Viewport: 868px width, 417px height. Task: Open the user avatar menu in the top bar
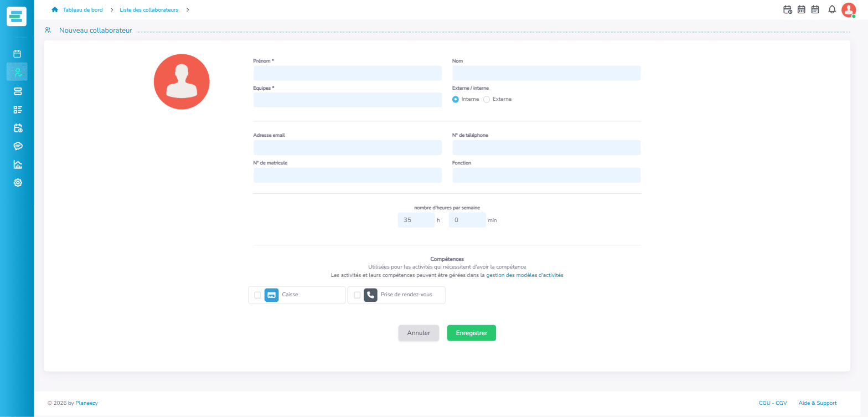click(849, 10)
